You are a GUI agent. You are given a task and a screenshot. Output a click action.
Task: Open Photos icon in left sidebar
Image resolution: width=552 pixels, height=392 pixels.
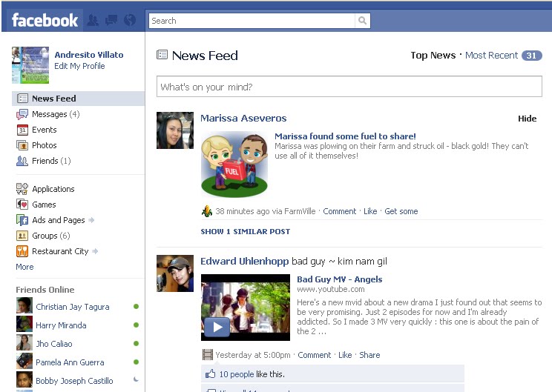[22, 145]
